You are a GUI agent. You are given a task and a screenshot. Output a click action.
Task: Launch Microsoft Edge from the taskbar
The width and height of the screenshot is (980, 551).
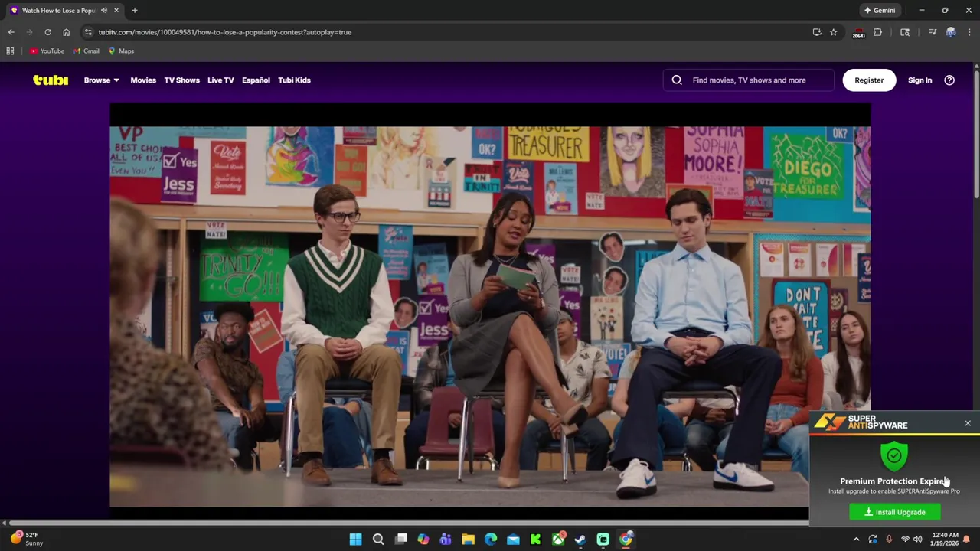click(491, 540)
